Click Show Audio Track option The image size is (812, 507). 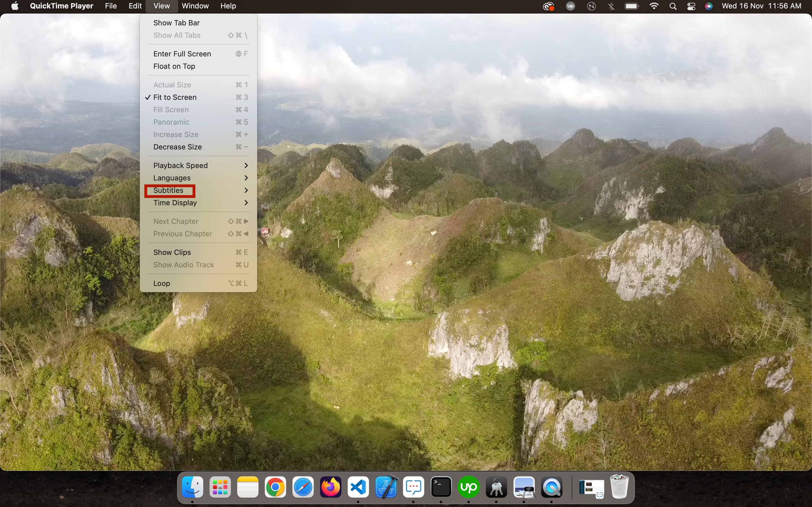[x=183, y=265]
